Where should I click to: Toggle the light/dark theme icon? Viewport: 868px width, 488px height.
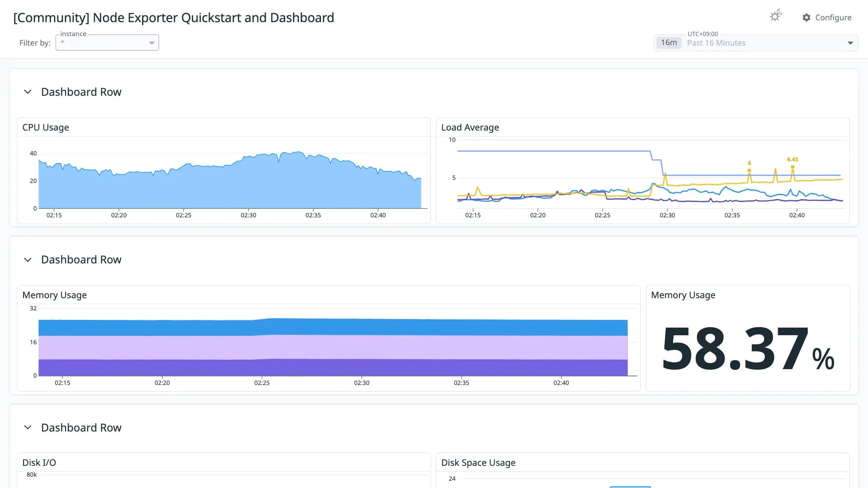click(x=776, y=16)
